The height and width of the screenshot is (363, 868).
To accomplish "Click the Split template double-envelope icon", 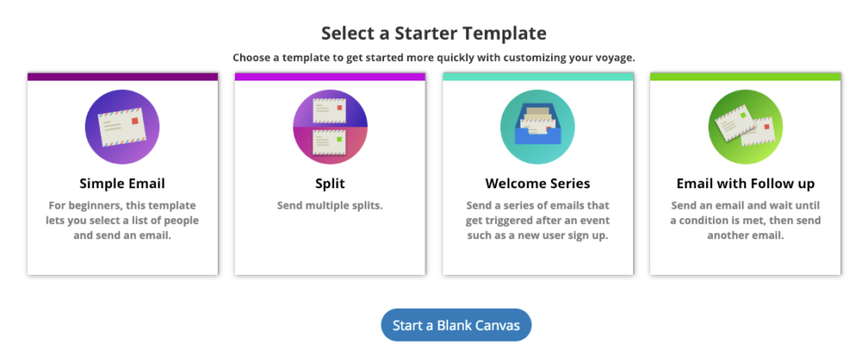I will point(330,127).
